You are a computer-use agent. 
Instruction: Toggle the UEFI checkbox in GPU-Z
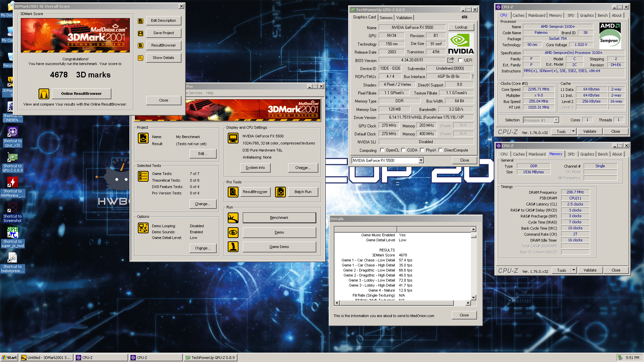460,60
